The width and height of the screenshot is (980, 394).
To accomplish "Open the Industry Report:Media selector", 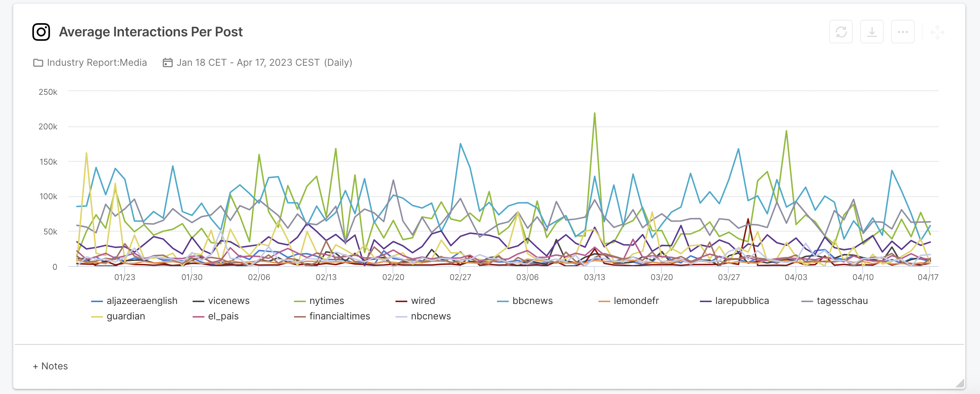I will point(97,62).
